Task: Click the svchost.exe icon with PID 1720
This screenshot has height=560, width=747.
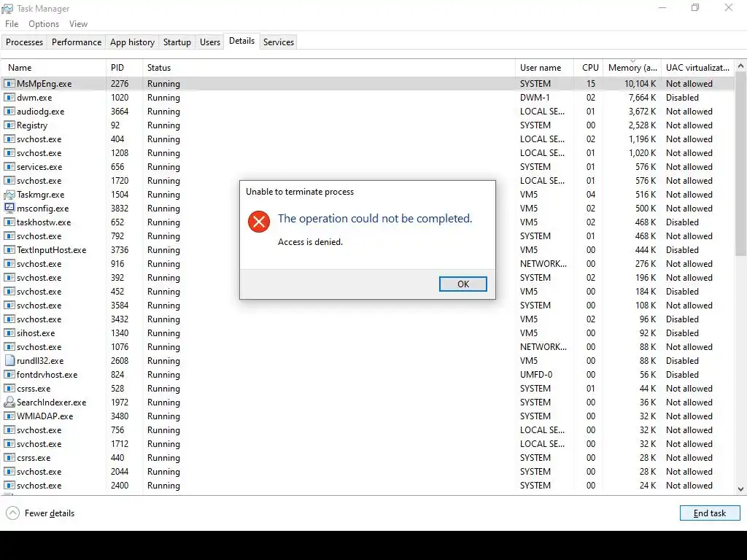Action: pos(9,181)
